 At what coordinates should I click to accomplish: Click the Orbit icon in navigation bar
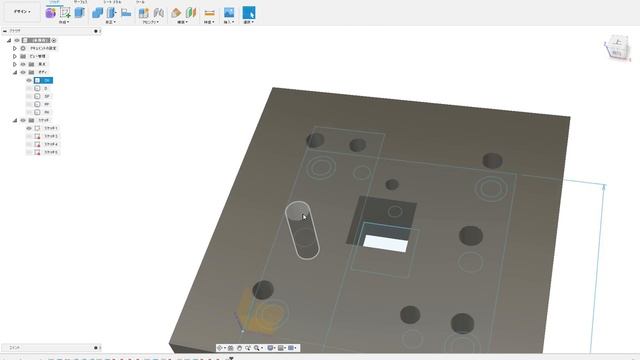click(x=220, y=348)
